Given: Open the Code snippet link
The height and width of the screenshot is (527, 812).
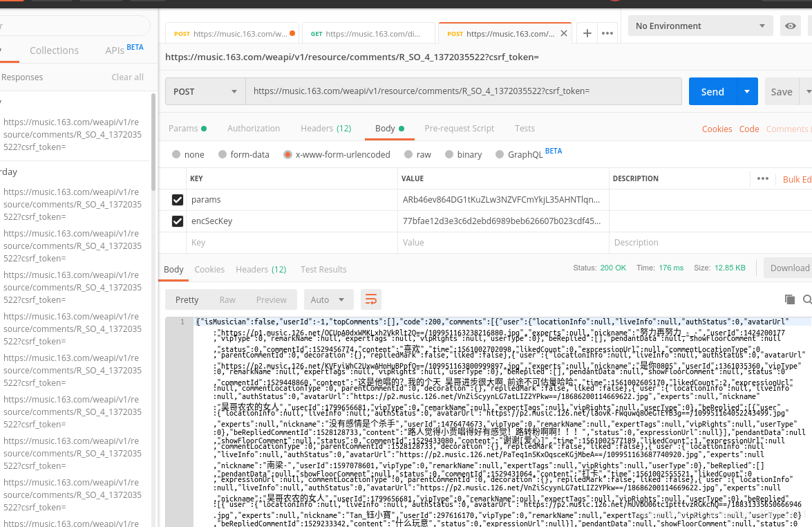Looking at the screenshot, I should click(x=749, y=129).
